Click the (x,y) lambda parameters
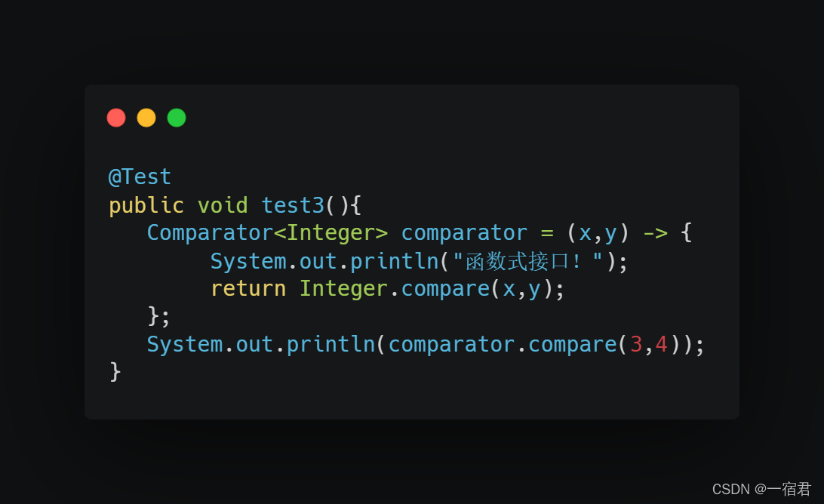The image size is (824, 504). 598,233
